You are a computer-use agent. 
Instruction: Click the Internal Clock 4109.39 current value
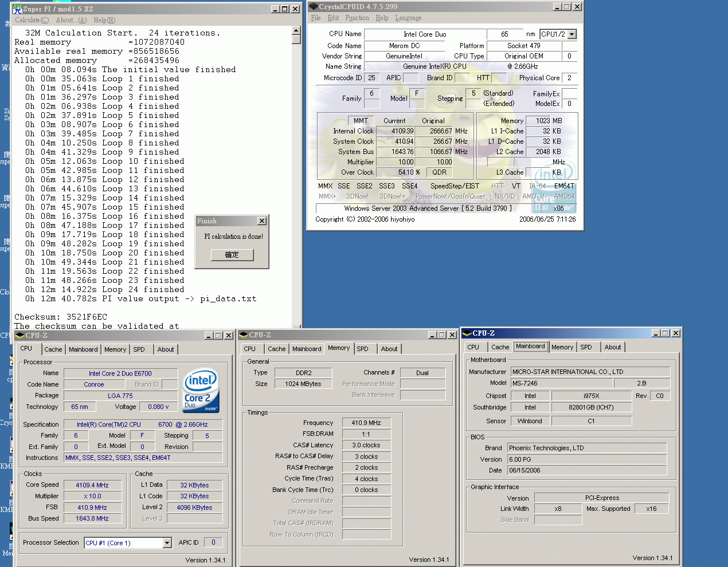coord(394,131)
